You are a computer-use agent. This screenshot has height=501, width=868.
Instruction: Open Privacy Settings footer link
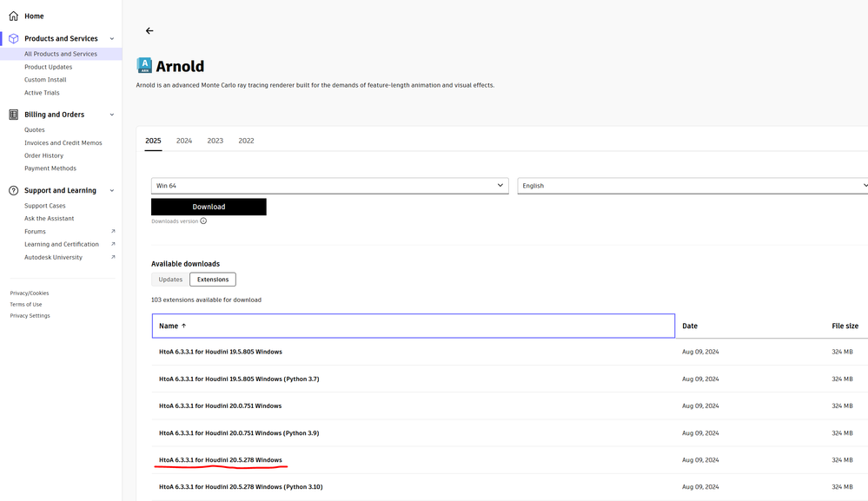(x=30, y=316)
